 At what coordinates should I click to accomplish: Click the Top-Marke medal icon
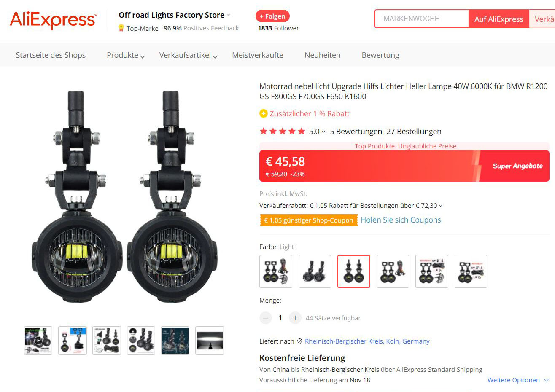tap(121, 28)
